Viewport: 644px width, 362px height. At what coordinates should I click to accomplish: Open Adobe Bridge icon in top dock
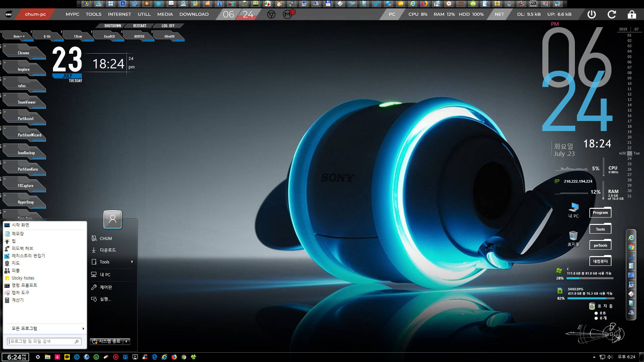147,4
